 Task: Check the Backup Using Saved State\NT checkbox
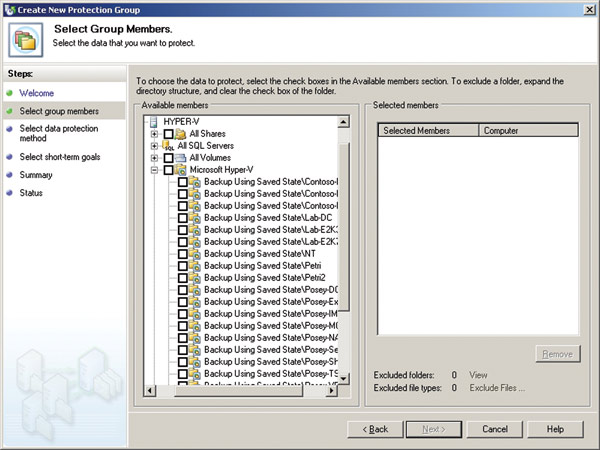click(183, 254)
